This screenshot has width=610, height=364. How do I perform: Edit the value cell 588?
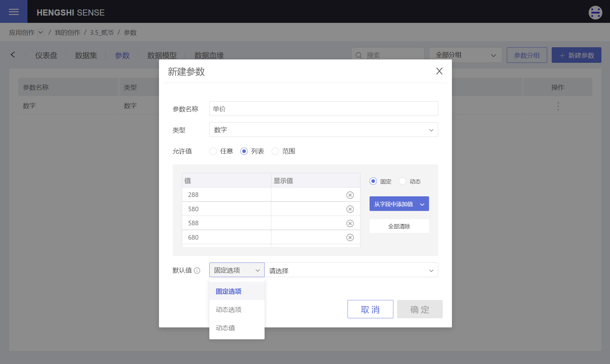click(x=226, y=223)
